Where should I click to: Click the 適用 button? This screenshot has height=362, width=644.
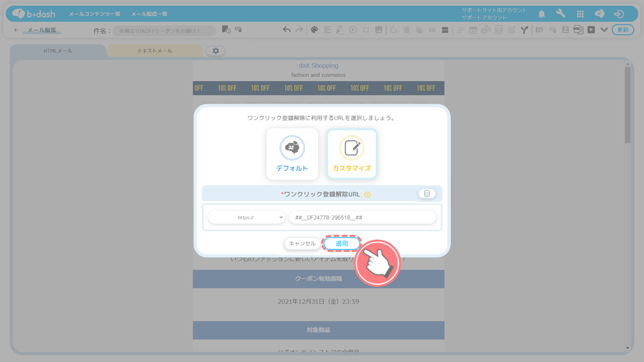tap(342, 243)
